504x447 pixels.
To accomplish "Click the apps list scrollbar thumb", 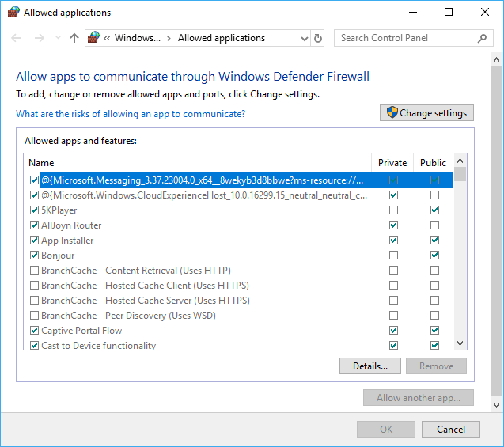I will point(460,174).
